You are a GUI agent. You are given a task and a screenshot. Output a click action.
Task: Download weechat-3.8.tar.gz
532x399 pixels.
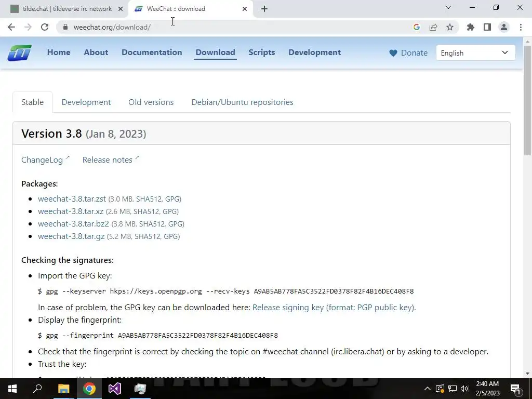(x=71, y=236)
